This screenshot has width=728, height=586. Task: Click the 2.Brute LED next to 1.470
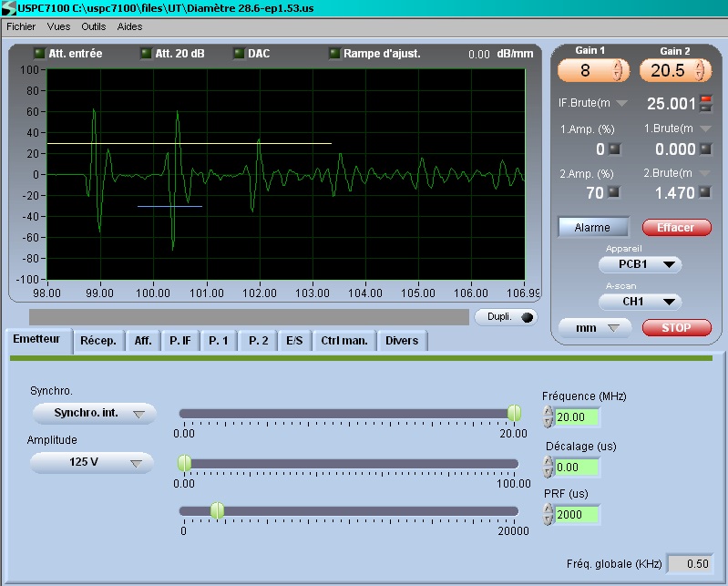click(x=705, y=192)
